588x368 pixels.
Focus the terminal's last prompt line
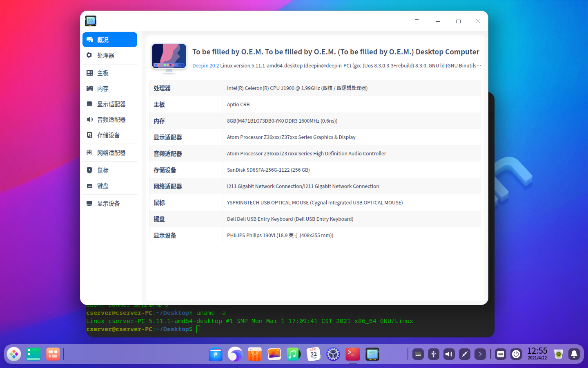143,329
